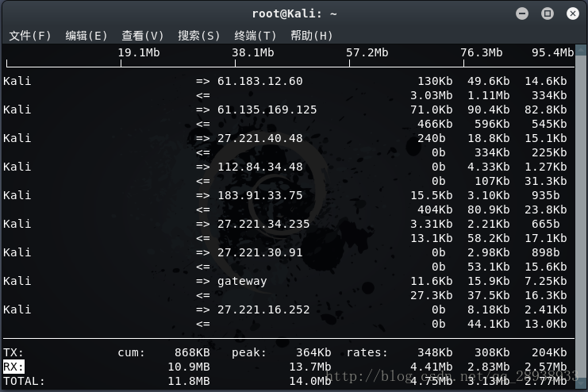The image size is (588, 392).
Task: Select IP address 61.135.169.125
Action: pos(267,110)
